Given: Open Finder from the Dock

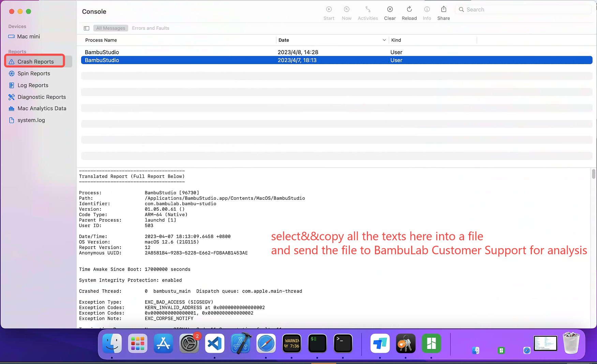Looking at the screenshot, I should (x=112, y=344).
